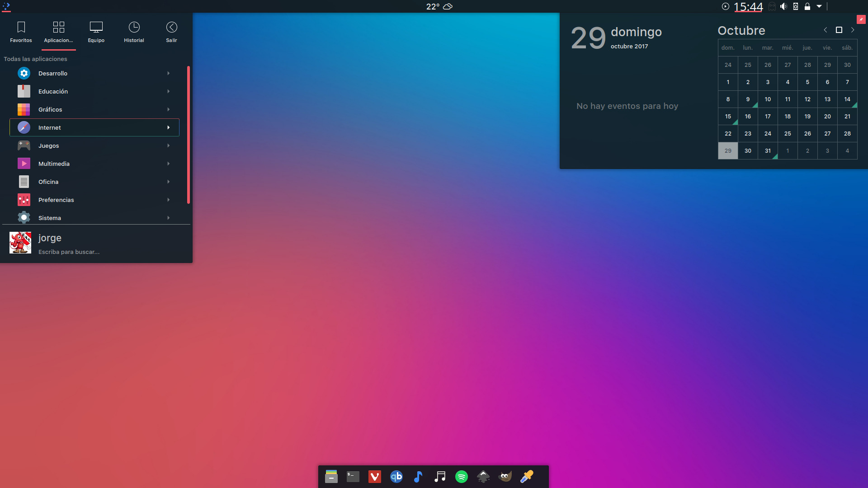Viewport: 868px width, 488px height.
Task: Select October 23 in calendar
Action: [748, 134]
